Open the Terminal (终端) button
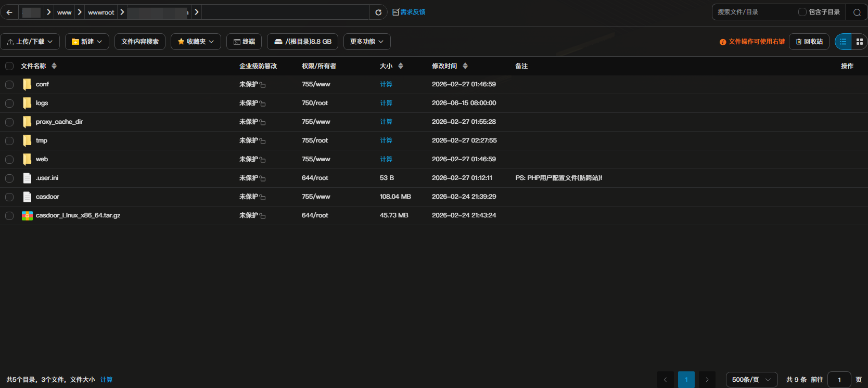 pos(244,42)
